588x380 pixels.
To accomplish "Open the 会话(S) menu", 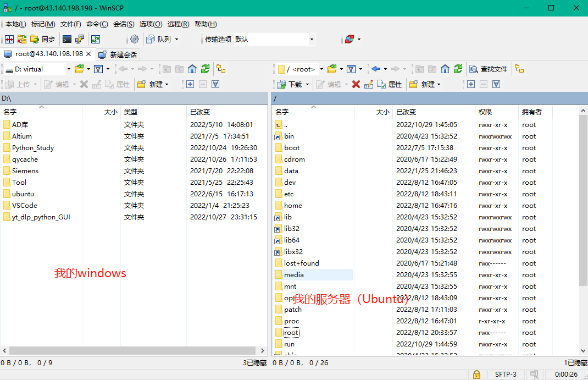I will (124, 24).
